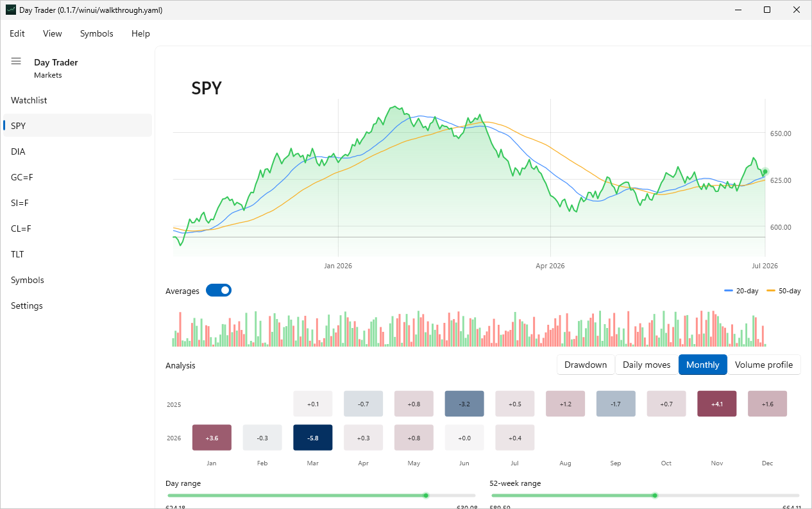The image size is (812, 509).
Task: Select TLT in the sidebar
Action: [x=78, y=254]
